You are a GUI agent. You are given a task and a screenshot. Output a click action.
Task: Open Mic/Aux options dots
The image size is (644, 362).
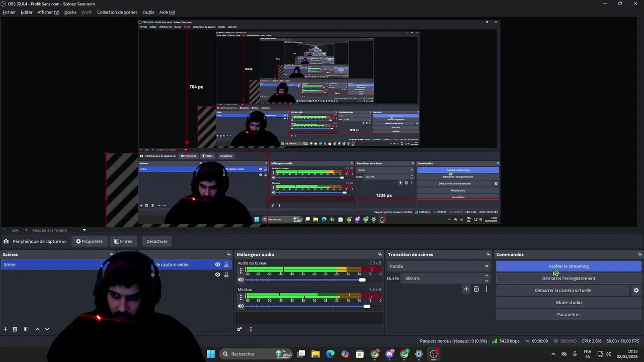(x=240, y=297)
